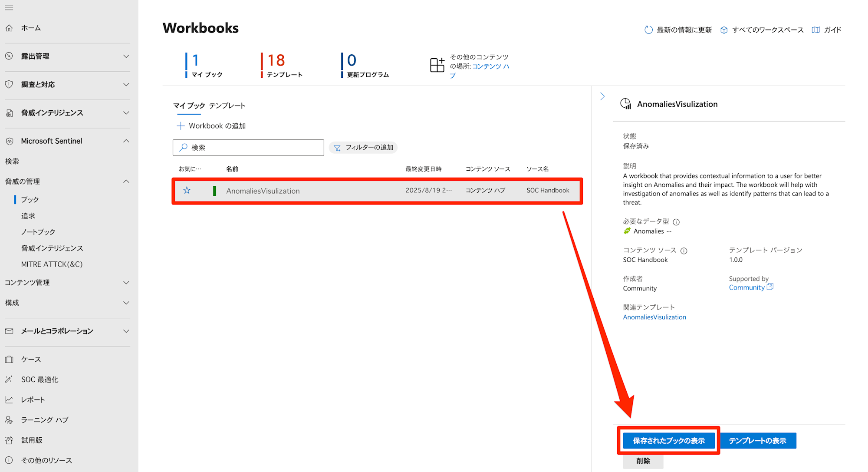The image size is (868, 472).
Task: Click the ガイド label in the header
Action: [x=832, y=30]
